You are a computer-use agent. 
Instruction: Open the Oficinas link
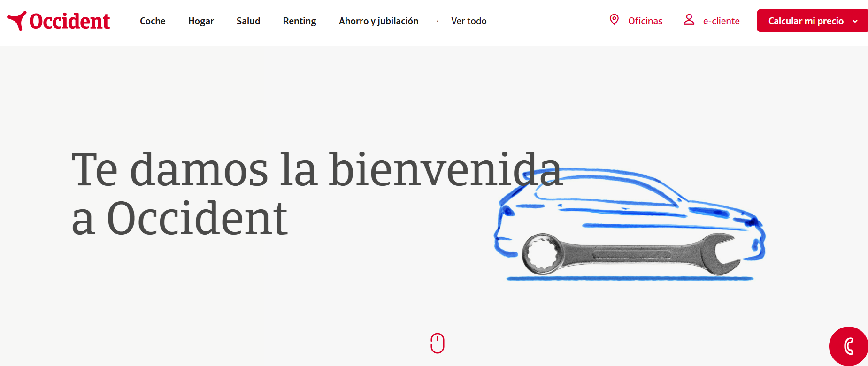point(645,21)
